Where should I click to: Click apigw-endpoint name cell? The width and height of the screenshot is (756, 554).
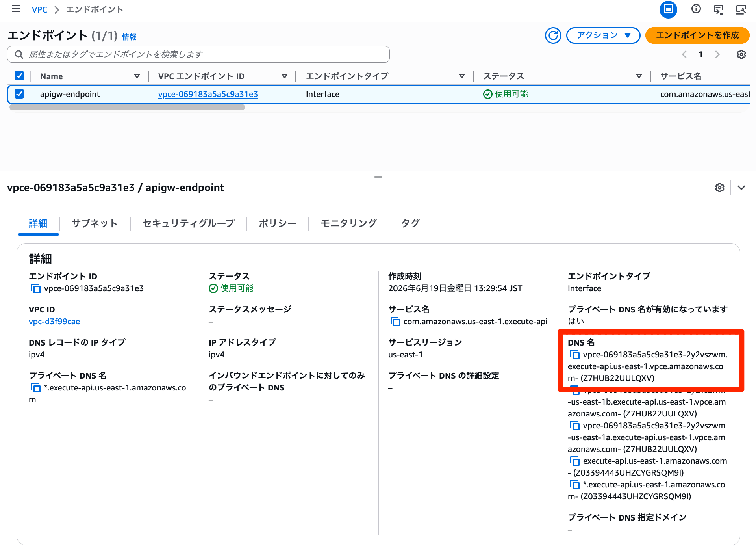(70, 94)
